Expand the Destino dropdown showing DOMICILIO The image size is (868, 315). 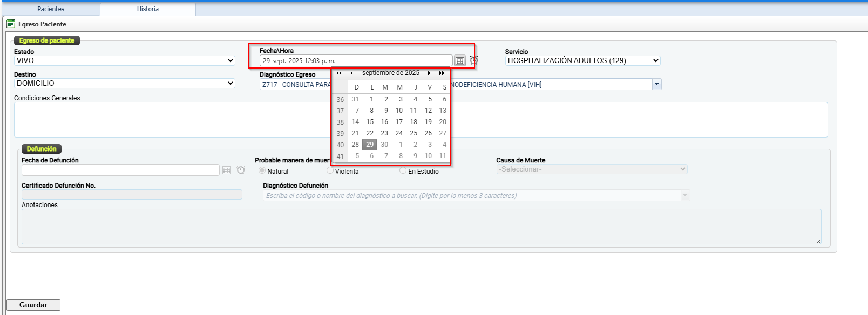[x=124, y=84]
